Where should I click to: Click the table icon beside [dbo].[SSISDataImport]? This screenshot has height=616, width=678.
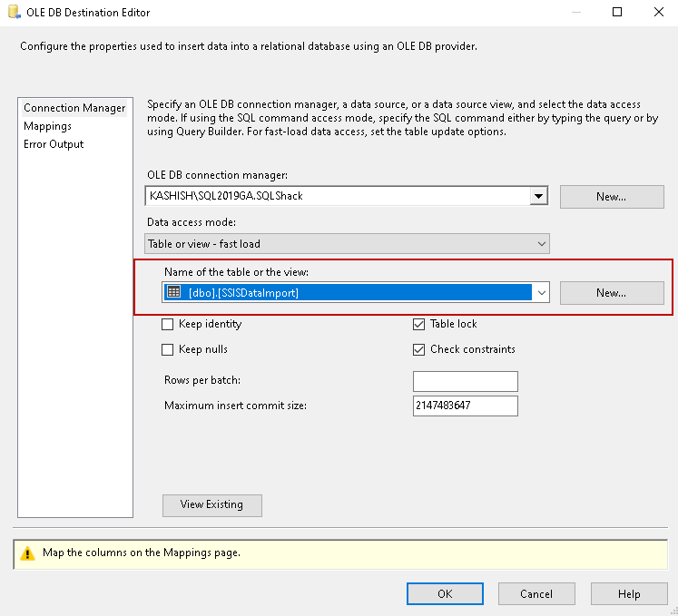[x=174, y=292]
